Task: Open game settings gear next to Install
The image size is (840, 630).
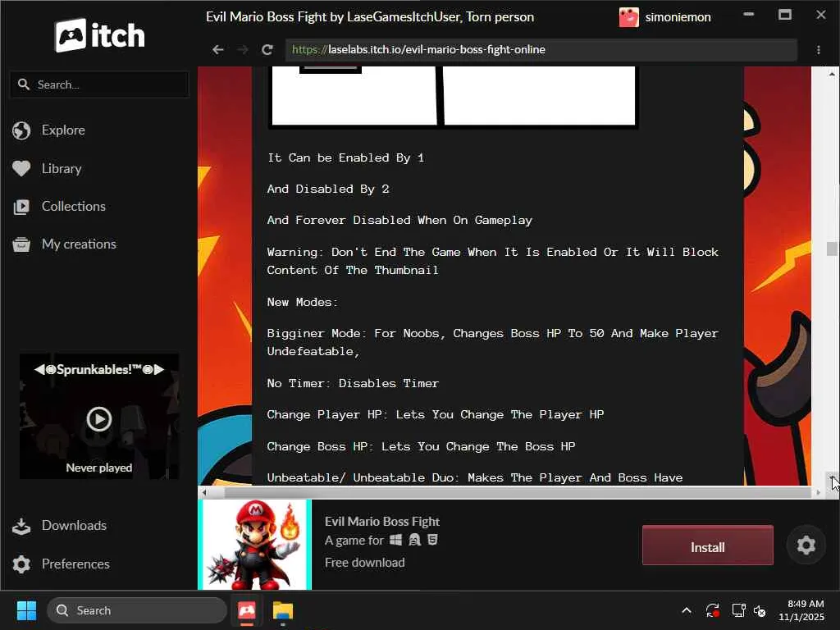Action: (x=806, y=546)
